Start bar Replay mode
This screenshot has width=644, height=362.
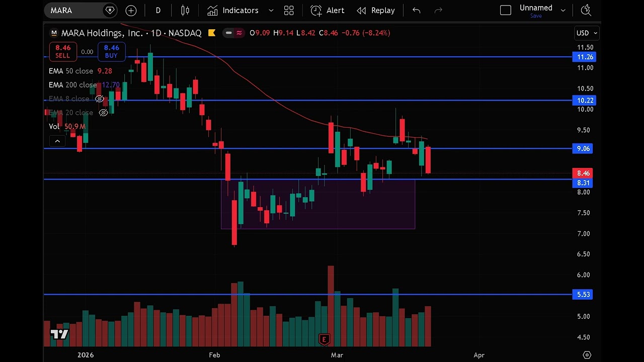376,10
